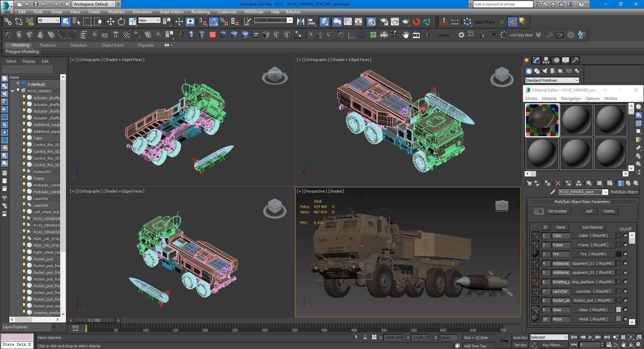Choose the Select and Uniform Scale tool

click(x=132, y=22)
